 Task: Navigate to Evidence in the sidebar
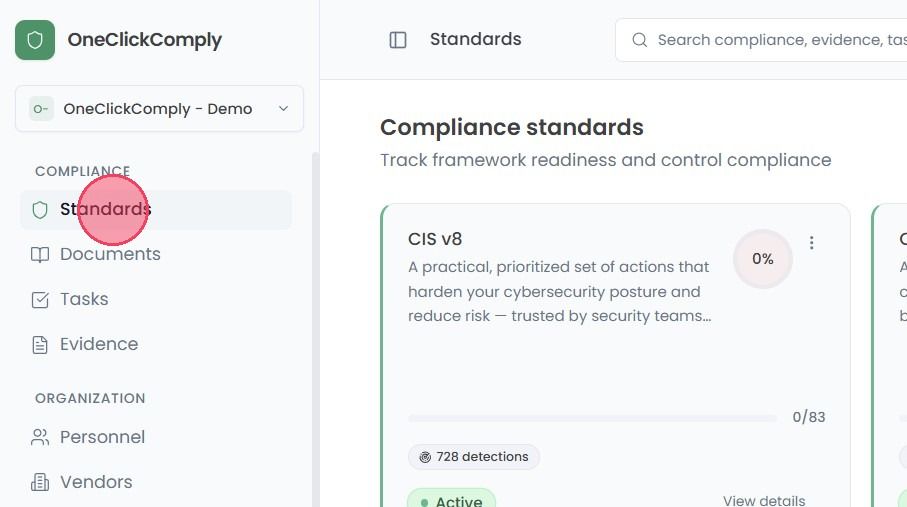(99, 344)
